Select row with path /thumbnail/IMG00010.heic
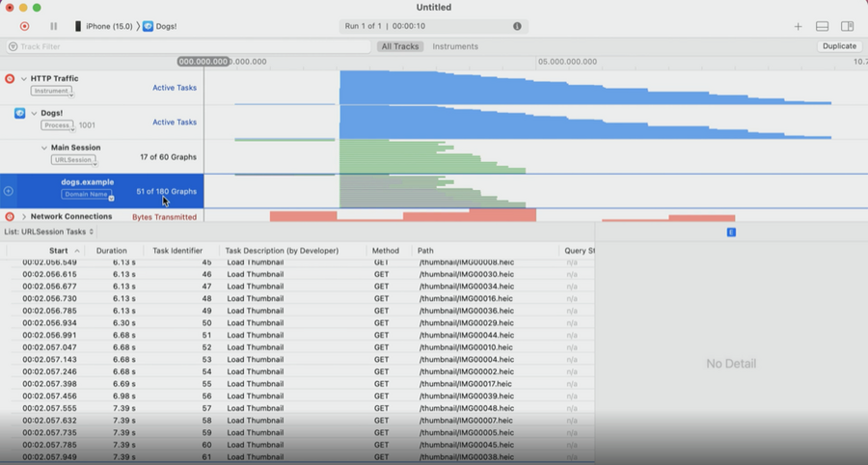Viewport: 868px width, 465px height. (x=297, y=347)
